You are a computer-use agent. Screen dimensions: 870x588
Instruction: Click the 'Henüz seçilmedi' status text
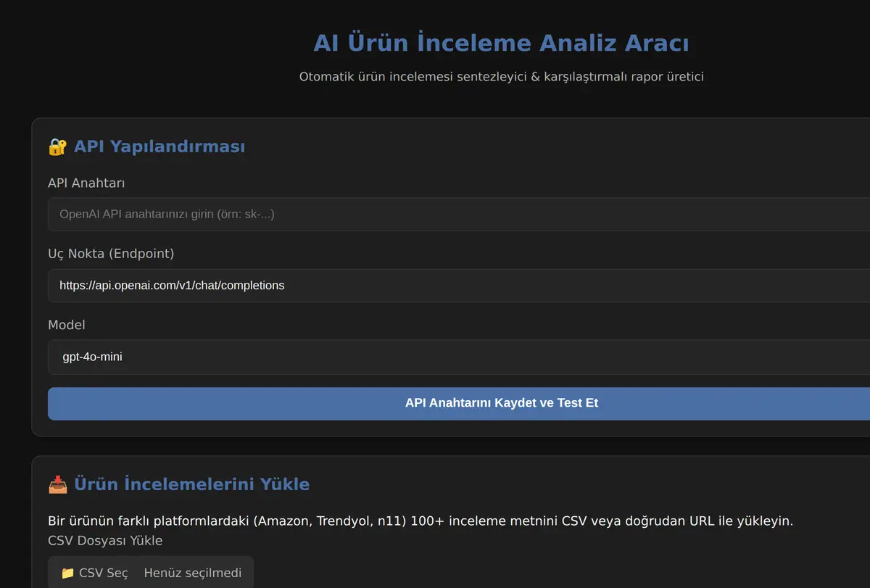click(x=193, y=573)
